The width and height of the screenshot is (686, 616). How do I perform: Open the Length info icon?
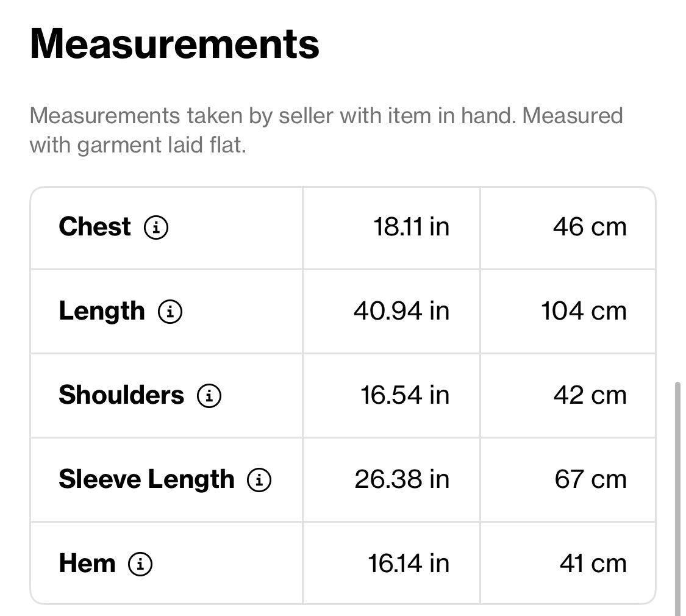(170, 312)
